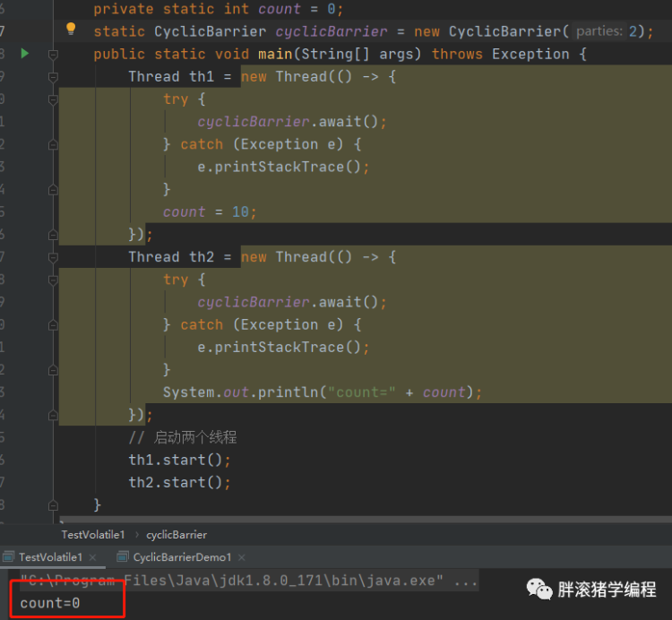The width and height of the screenshot is (672, 620).
Task: Click fold marker at second catch line
Action: click(x=53, y=325)
